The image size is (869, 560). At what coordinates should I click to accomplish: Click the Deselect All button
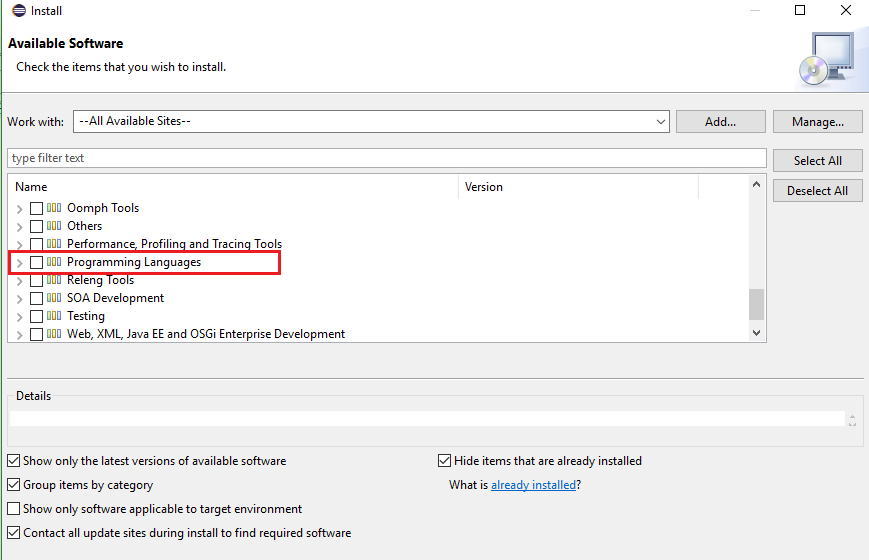click(817, 190)
